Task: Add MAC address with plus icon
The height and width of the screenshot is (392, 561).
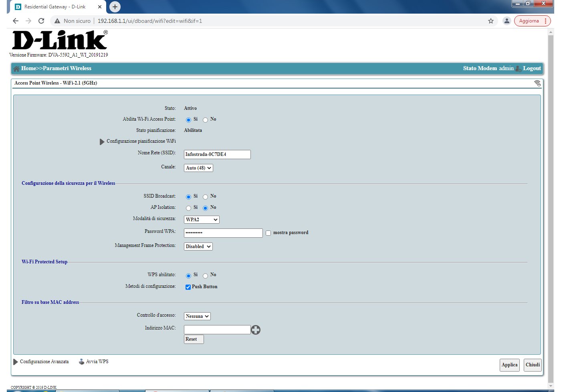Action: pyautogui.click(x=256, y=330)
